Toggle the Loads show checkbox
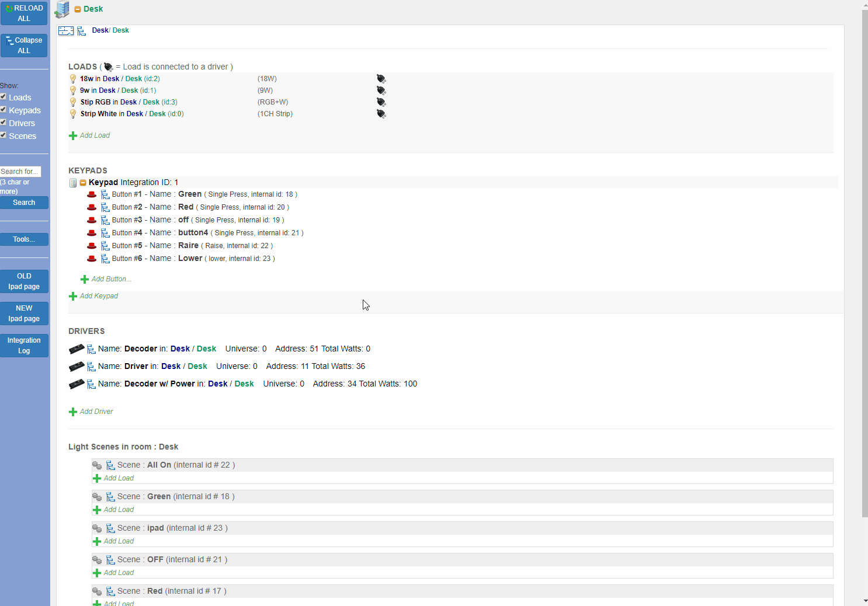 coord(4,97)
